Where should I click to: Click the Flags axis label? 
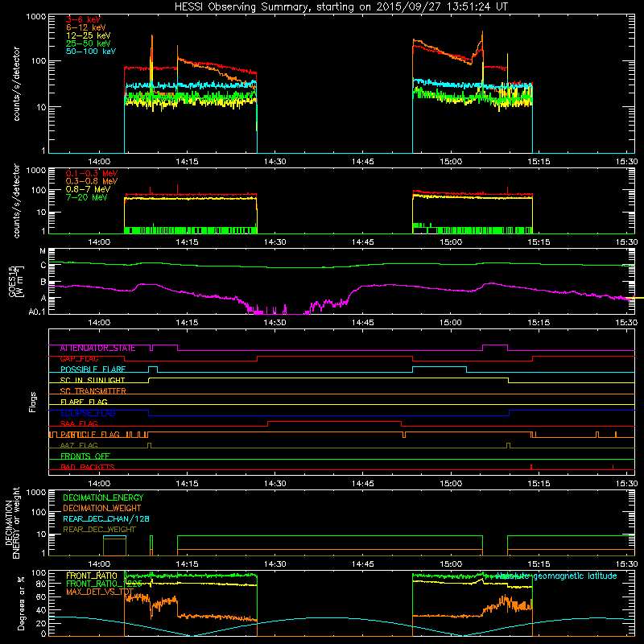33,402
